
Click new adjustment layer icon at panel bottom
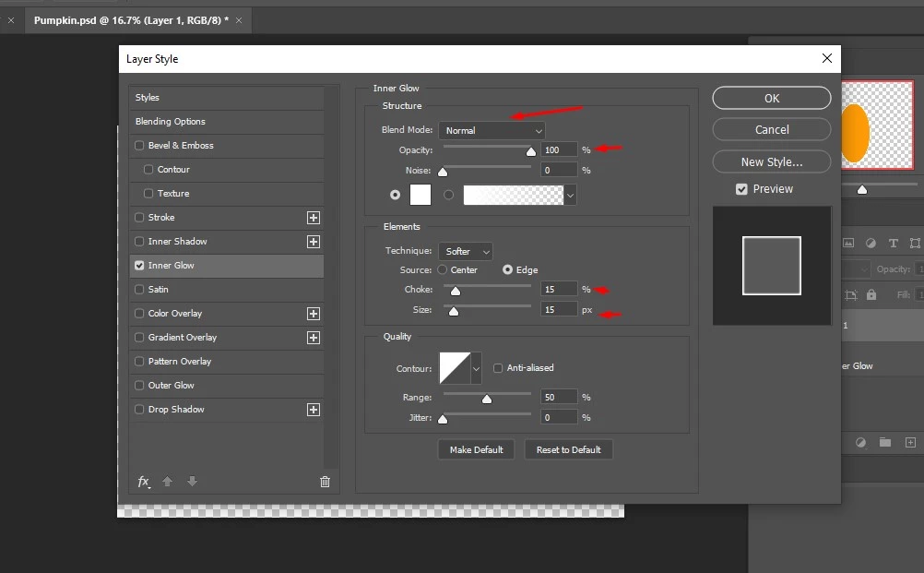(x=861, y=442)
